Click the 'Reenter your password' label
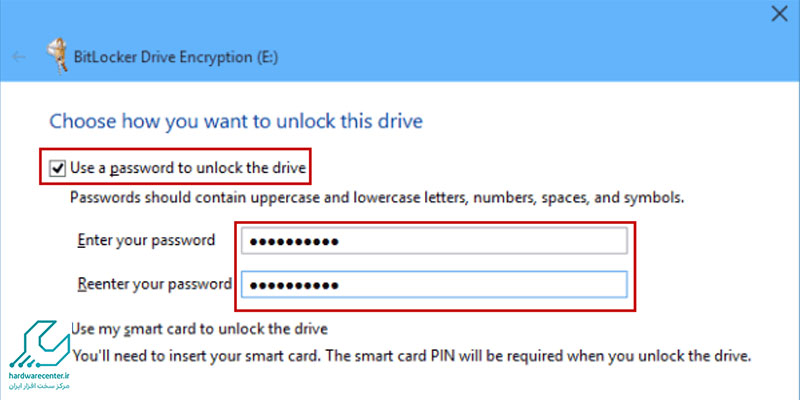Screen dimensions: 800x400 coord(155,284)
